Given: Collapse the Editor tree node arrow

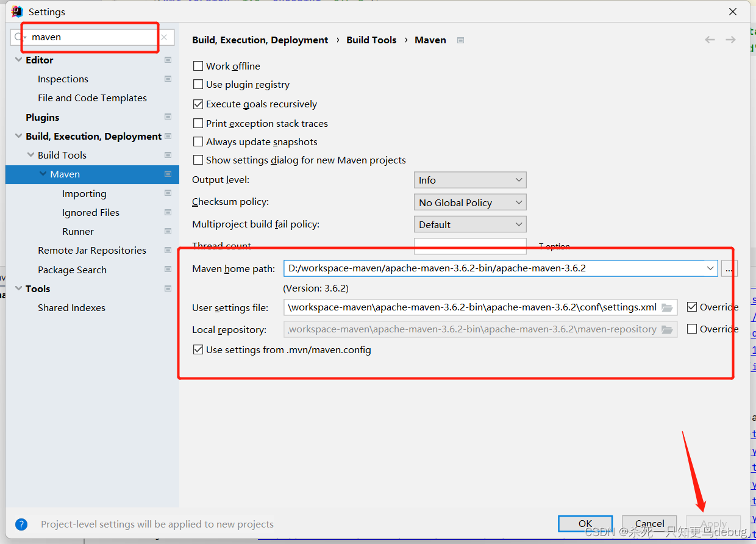Looking at the screenshot, I should click(18, 60).
